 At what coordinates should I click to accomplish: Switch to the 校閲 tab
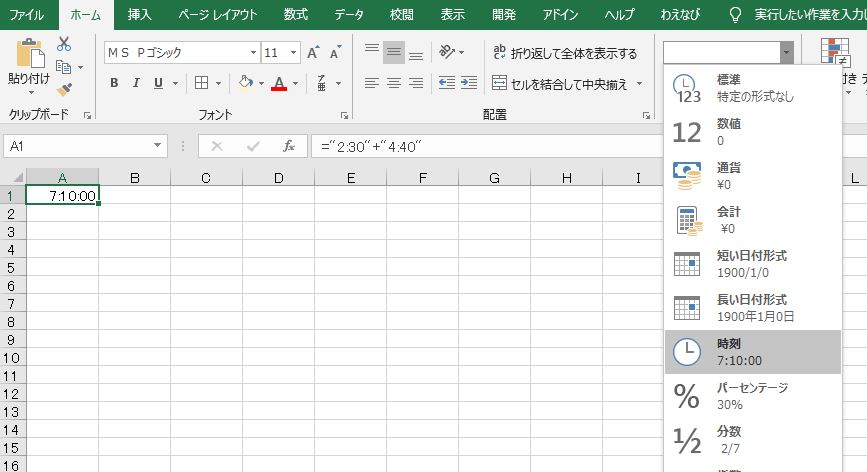[401, 14]
